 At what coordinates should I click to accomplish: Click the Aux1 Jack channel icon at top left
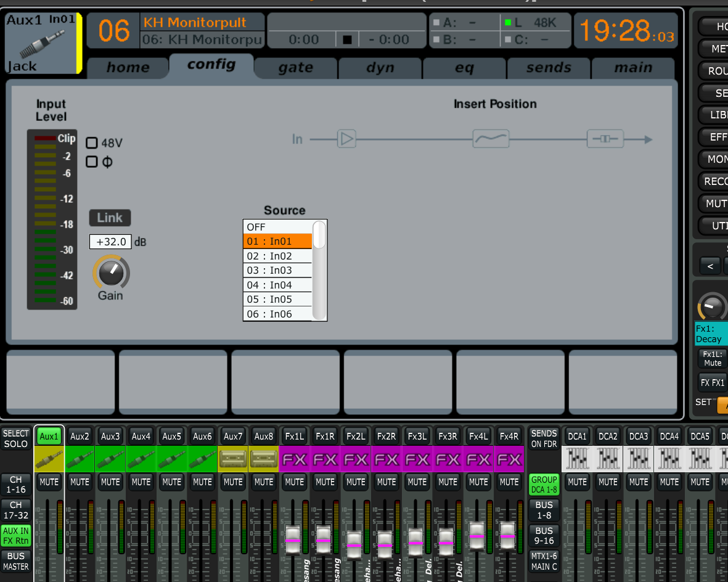tap(43, 43)
